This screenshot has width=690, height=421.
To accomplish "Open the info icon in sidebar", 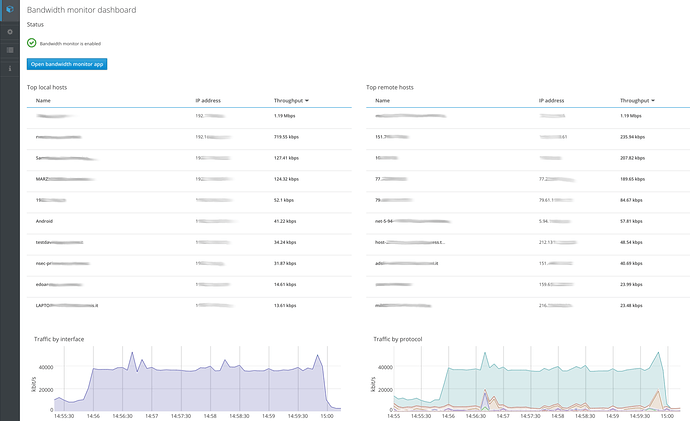I will (x=10, y=68).
